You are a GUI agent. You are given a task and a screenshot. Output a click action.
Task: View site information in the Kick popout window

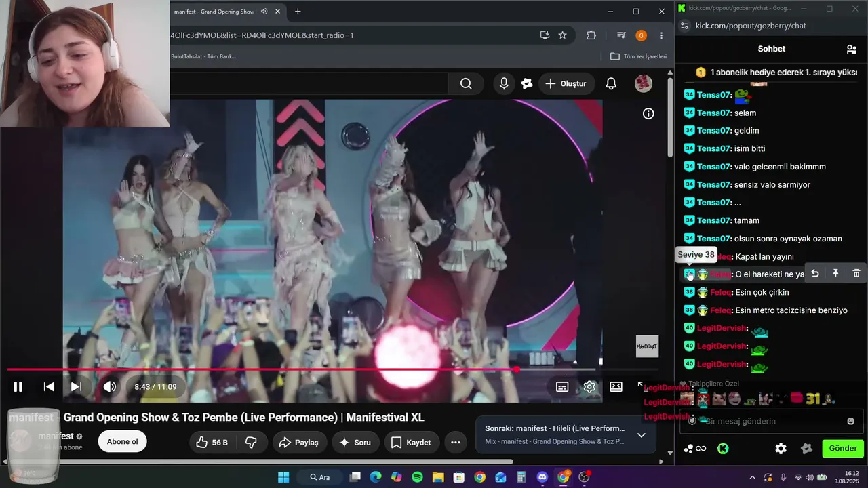pyautogui.click(x=684, y=26)
